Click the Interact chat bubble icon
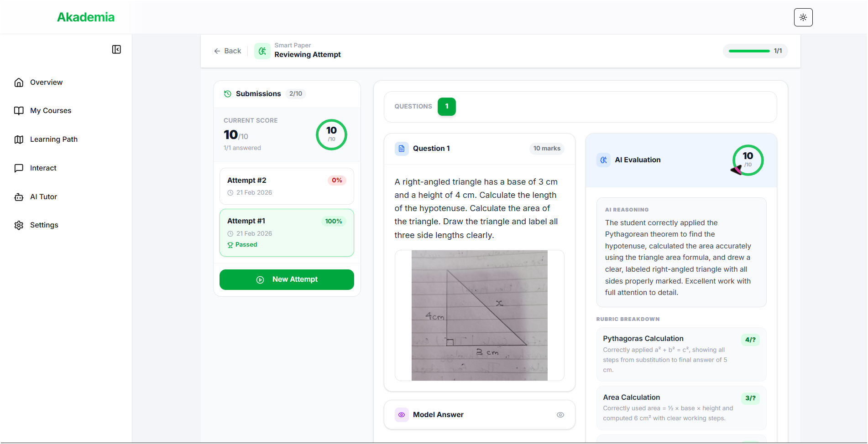This screenshot has width=868, height=444. click(19, 168)
